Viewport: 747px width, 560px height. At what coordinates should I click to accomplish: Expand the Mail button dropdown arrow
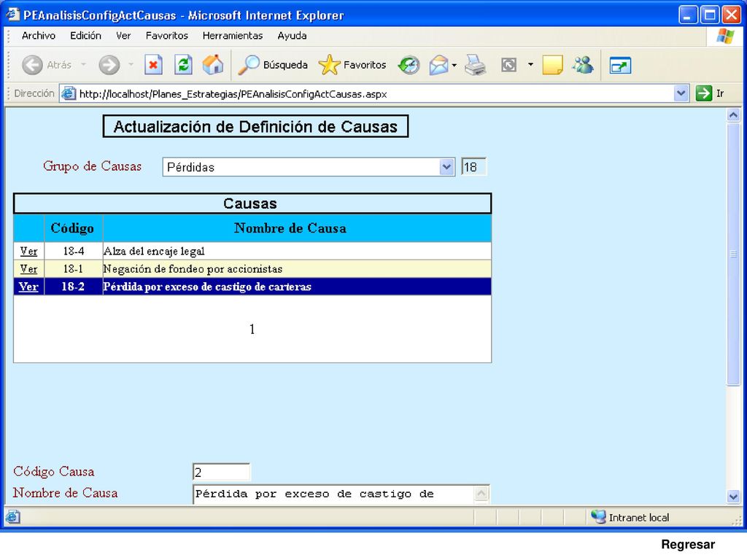454,65
